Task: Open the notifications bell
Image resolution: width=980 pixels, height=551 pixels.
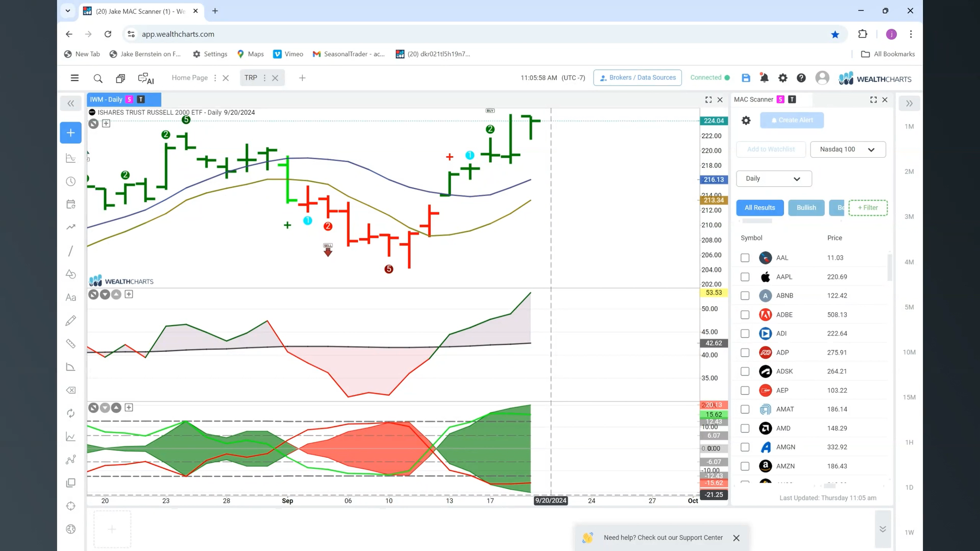Action: pos(764,78)
